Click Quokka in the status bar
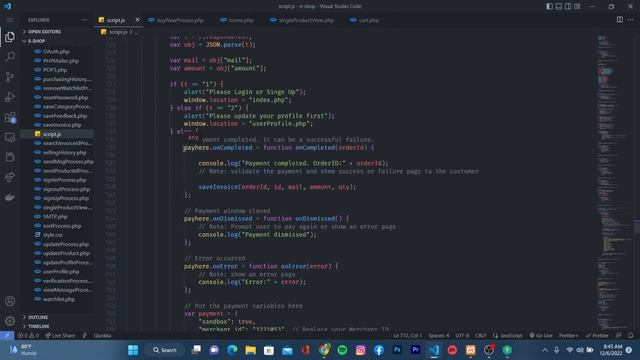This screenshot has height=360, width=640. click(102, 336)
